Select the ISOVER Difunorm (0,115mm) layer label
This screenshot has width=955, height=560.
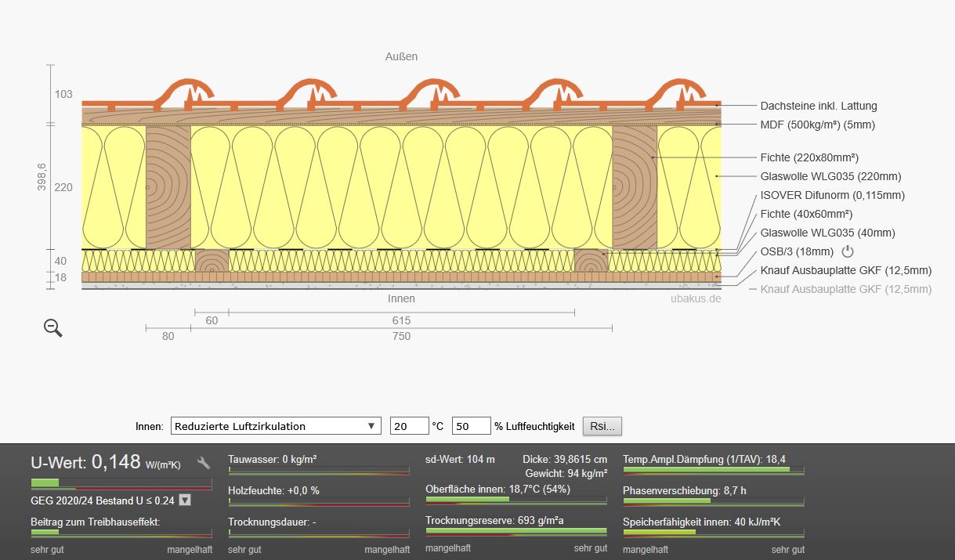point(832,195)
